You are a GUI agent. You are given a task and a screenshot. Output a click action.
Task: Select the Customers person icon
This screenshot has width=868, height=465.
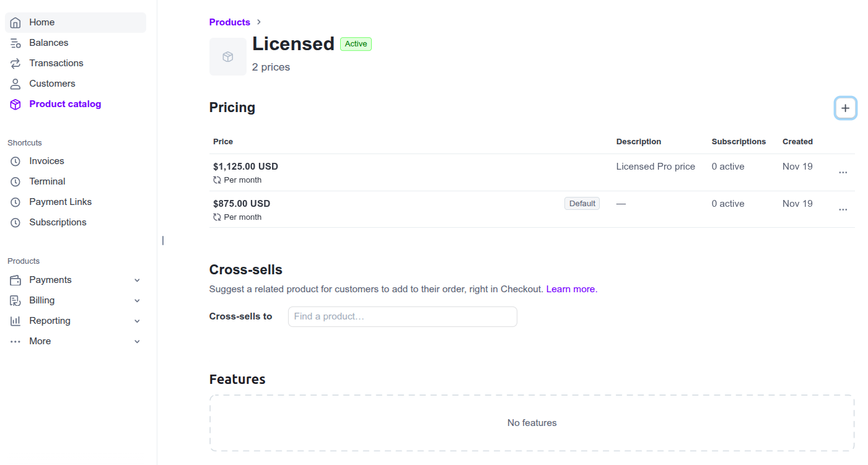click(x=15, y=83)
